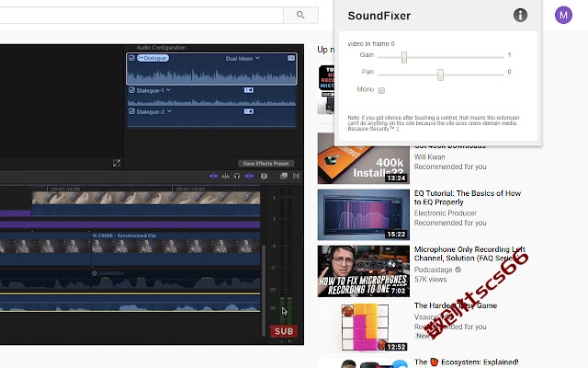Click the Audio Configuration heading
Viewport: 588px width, 368px height.
point(161,48)
